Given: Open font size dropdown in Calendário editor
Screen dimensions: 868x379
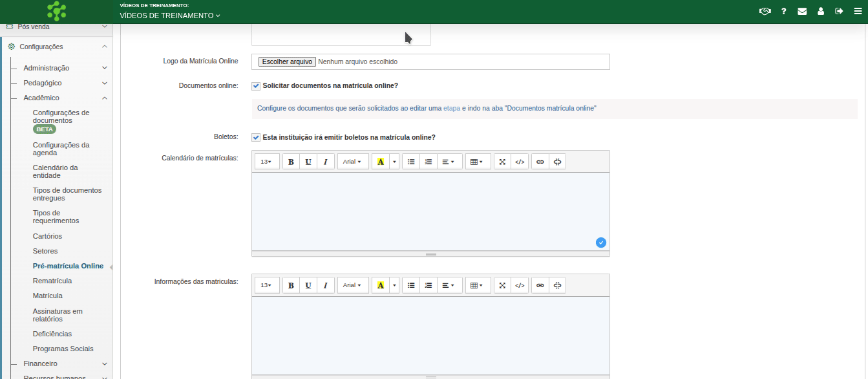Looking at the screenshot, I should [266, 162].
